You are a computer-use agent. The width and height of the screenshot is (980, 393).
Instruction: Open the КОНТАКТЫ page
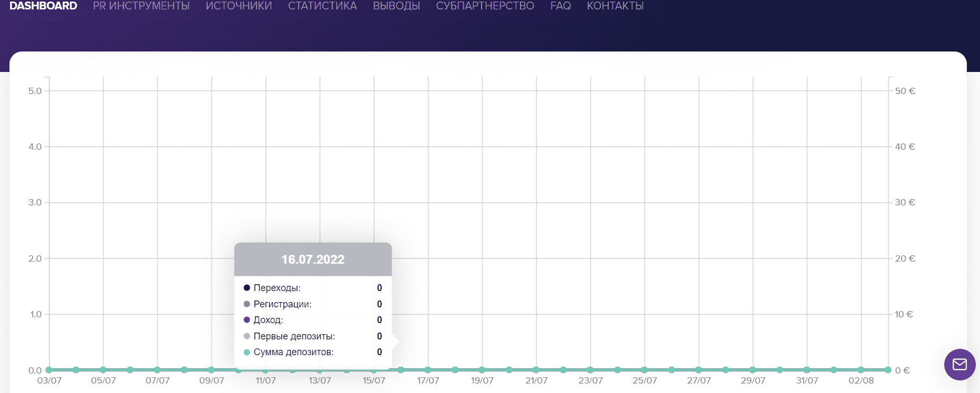tap(615, 6)
